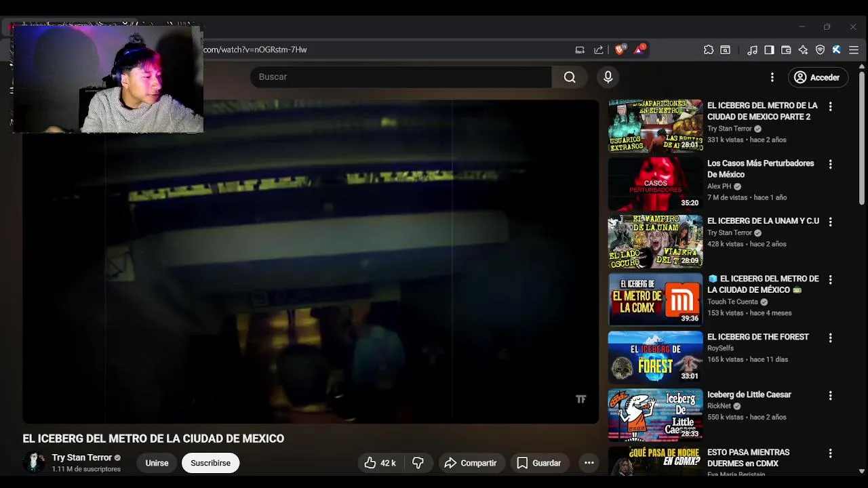This screenshot has height=488, width=868.
Task: Click the screen-with-plus icon in the address bar
Action: (x=580, y=49)
